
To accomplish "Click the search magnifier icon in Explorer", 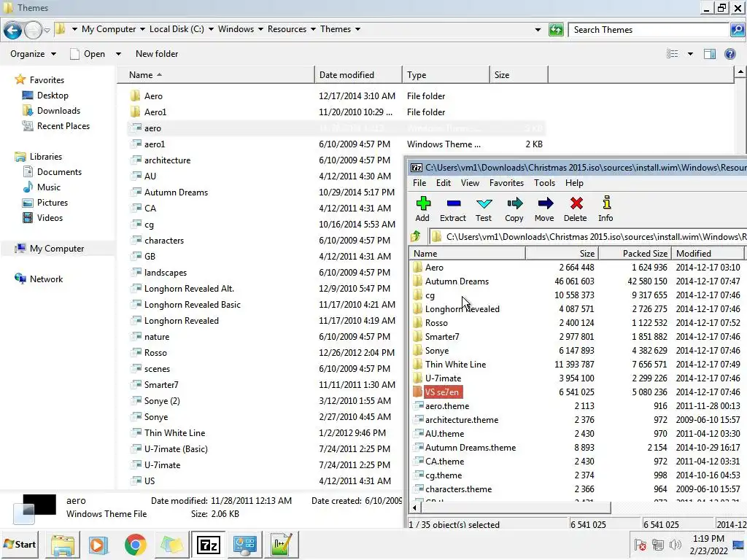I will (737, 30).
